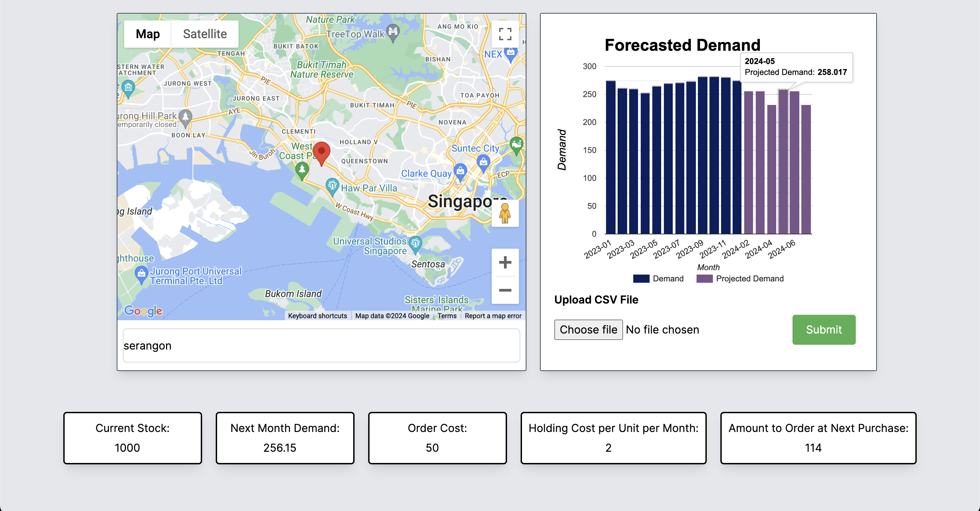Screen dimensions: 980x511
Task: Open the Keyboard shortcuts link
Action: (317, 316)
